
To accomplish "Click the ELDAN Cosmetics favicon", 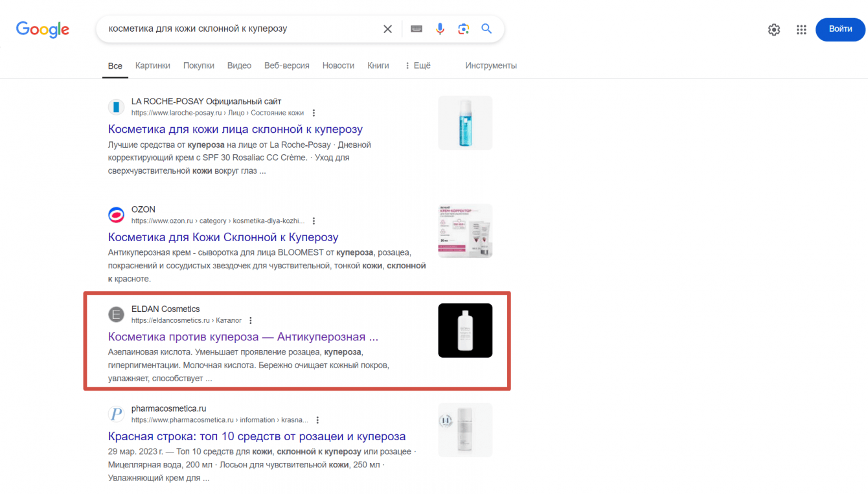I will [x=116, y=314].
